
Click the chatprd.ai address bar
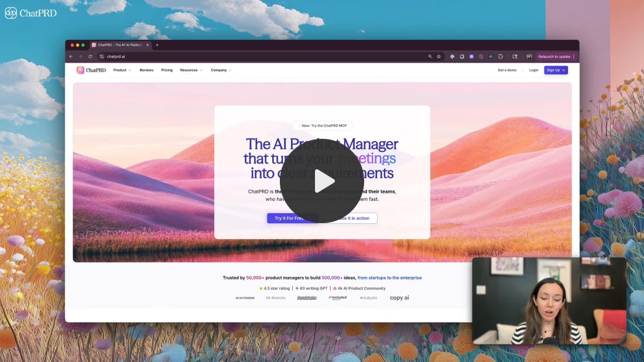263,56
